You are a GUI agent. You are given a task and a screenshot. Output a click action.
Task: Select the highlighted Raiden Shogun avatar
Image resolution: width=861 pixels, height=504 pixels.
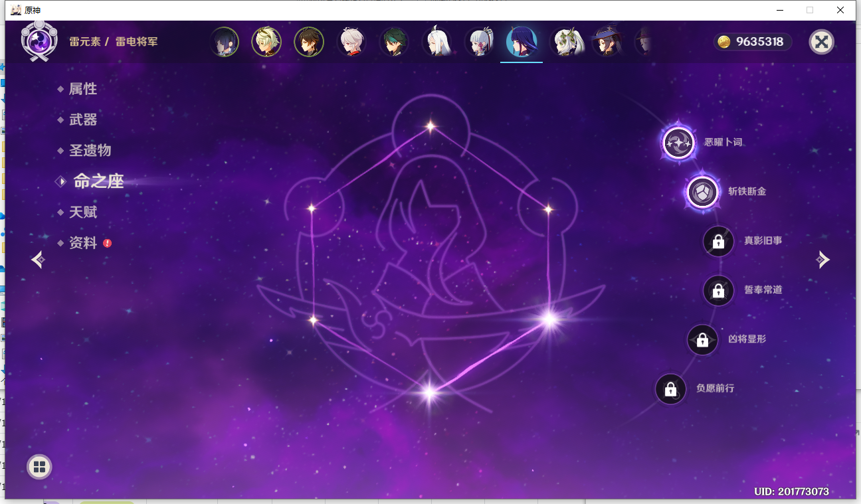(x=522, y=42)
